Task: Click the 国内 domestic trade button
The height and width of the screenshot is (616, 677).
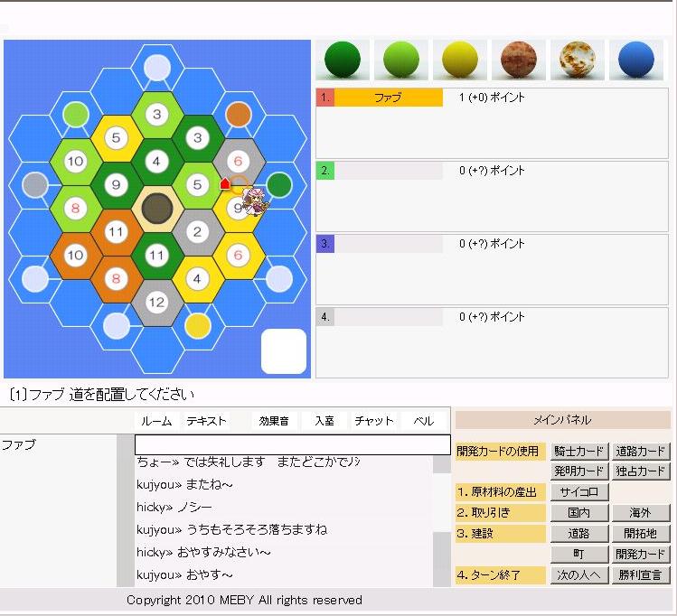Action: (x=579, y=512)
